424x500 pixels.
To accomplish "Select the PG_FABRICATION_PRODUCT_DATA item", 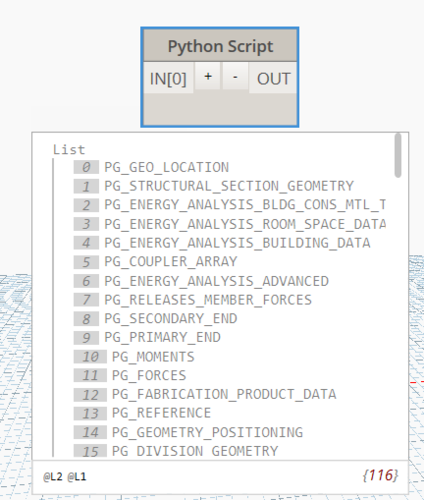I will (224, 394).
